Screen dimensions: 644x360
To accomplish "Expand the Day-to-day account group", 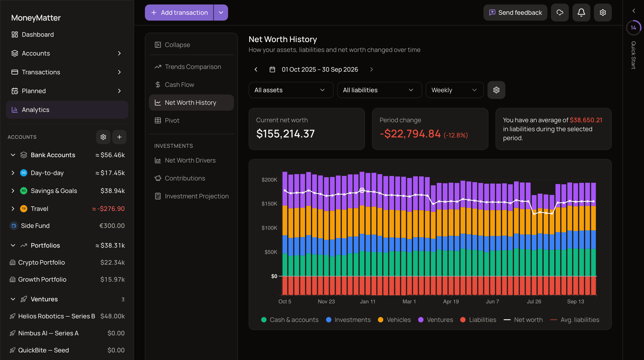I will [x=13, y=173].
